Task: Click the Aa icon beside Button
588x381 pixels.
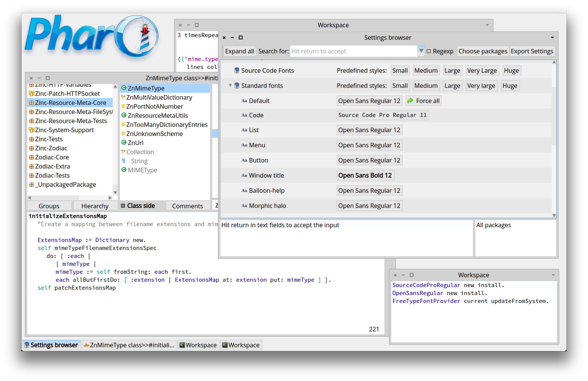Action: pos(244,160)
